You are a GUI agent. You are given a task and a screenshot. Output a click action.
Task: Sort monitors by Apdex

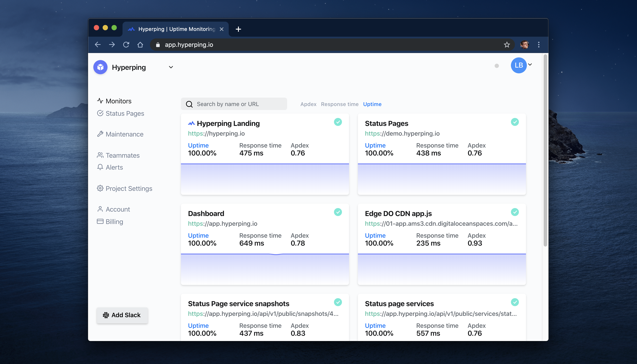(x=308, y=104)
